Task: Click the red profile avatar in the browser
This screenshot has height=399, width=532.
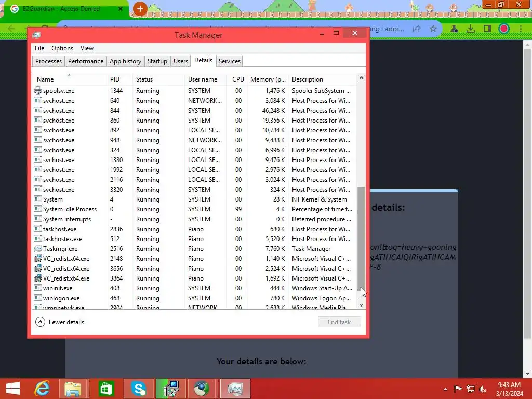Action: point(504,29)
